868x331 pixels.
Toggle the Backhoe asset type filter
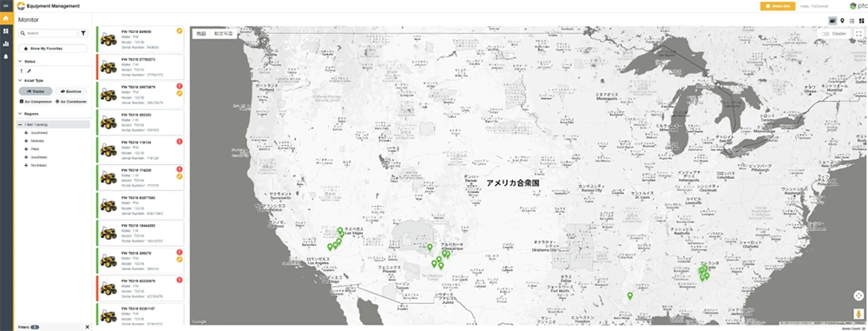70,91
